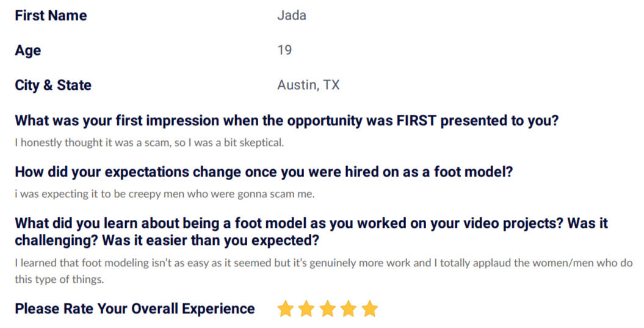Click the second rating star
Screen dimensions: 644x328
pos(306,308)
